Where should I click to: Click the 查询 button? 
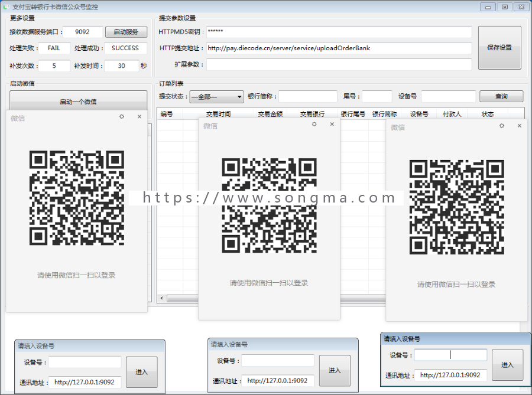click(x=501, y=97)
